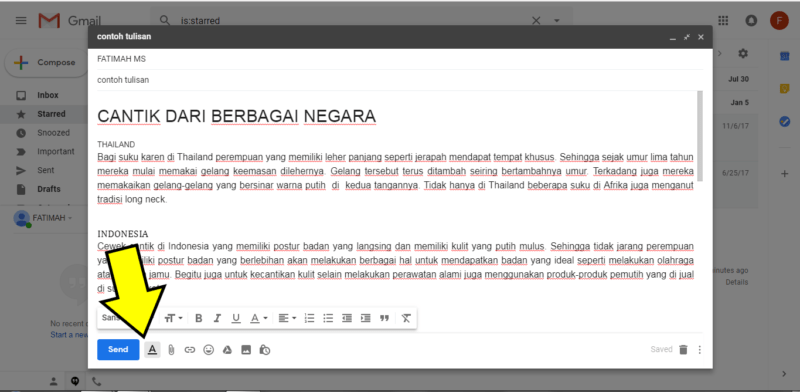Click the 'Start a new' chat link

pyautogui.click(x=69, y=335)
